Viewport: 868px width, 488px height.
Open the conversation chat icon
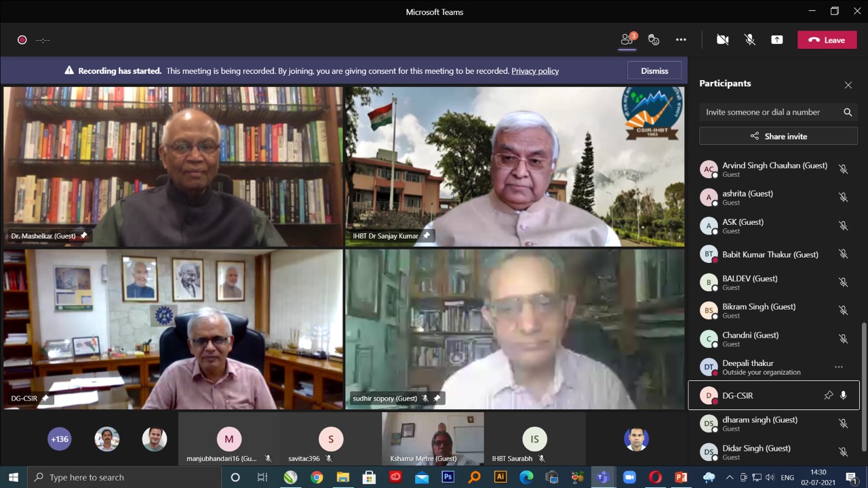pyautogui.click(x=654, y=40)
